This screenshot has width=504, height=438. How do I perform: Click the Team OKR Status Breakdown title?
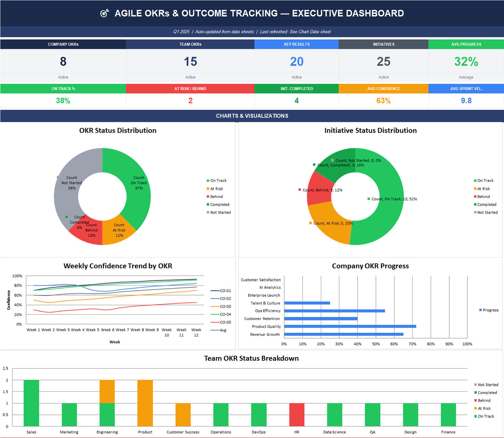[x=251, y=358]
